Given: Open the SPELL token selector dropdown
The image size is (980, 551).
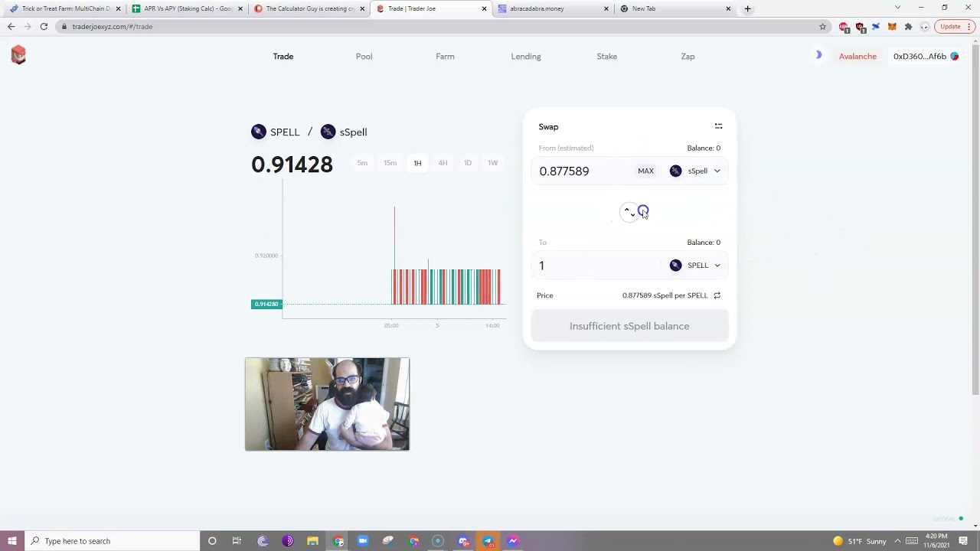Looking at the screenshot, I should [695, 266].
